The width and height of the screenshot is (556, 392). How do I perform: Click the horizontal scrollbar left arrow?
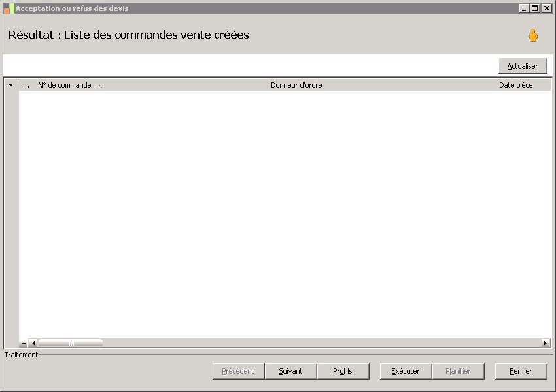coord(33,343)
